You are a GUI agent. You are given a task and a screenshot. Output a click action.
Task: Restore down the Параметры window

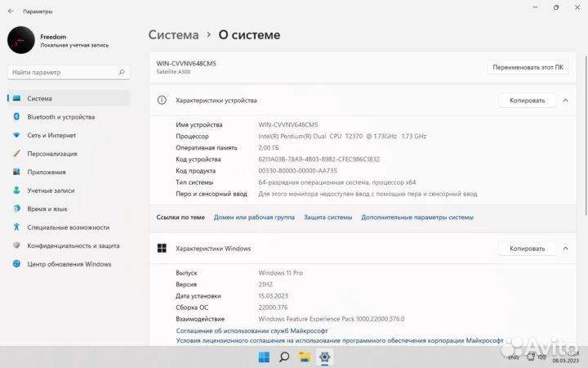(556, 7)
